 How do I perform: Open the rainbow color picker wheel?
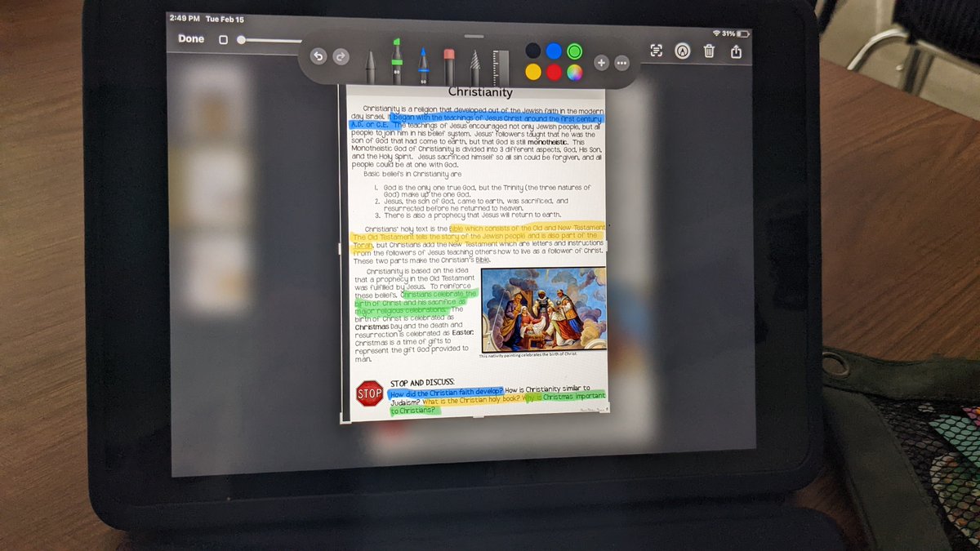[x=573, y=73]
